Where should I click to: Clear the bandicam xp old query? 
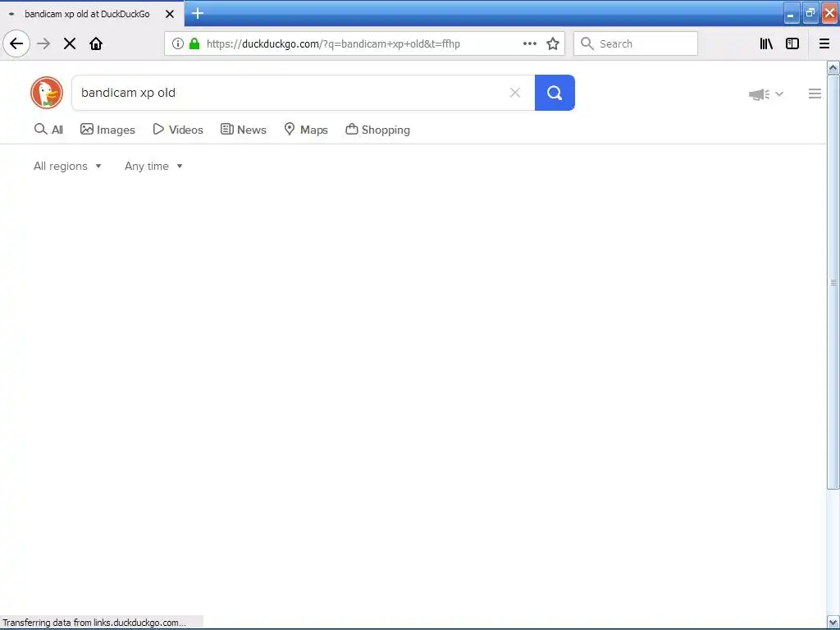coord(515,93)
